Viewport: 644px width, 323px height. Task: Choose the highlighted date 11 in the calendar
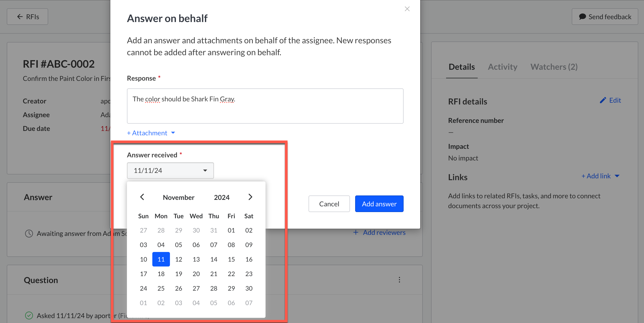tap(161, 259)
